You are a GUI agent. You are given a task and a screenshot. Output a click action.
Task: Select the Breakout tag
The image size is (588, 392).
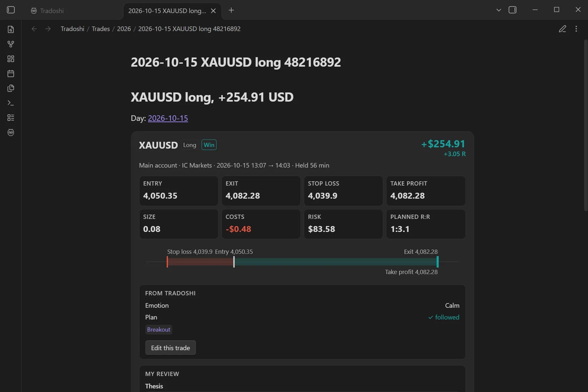pos(159,330)
